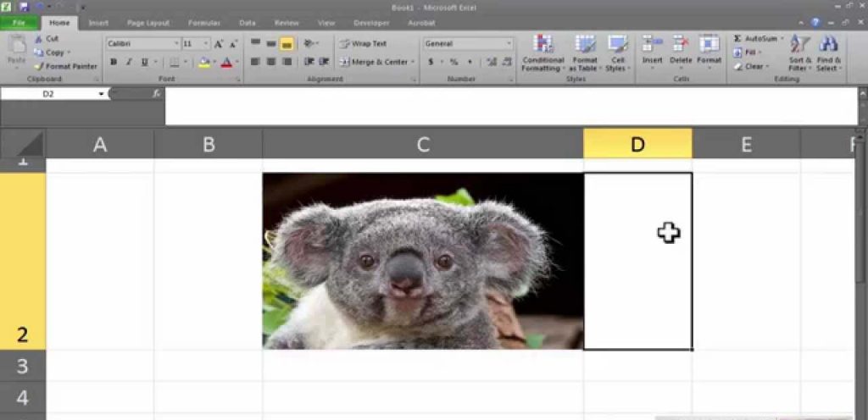Image resolution: width=868 pixels, height=420 pixels.
Task: Toggle Wrap Text for the cell
Action: [363, 44]
